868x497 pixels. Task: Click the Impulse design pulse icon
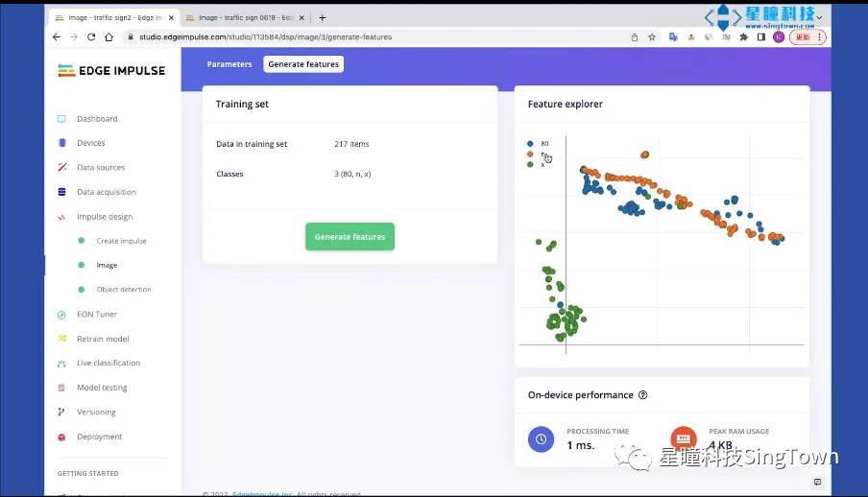pyautogui.click(x=62, y=217)
